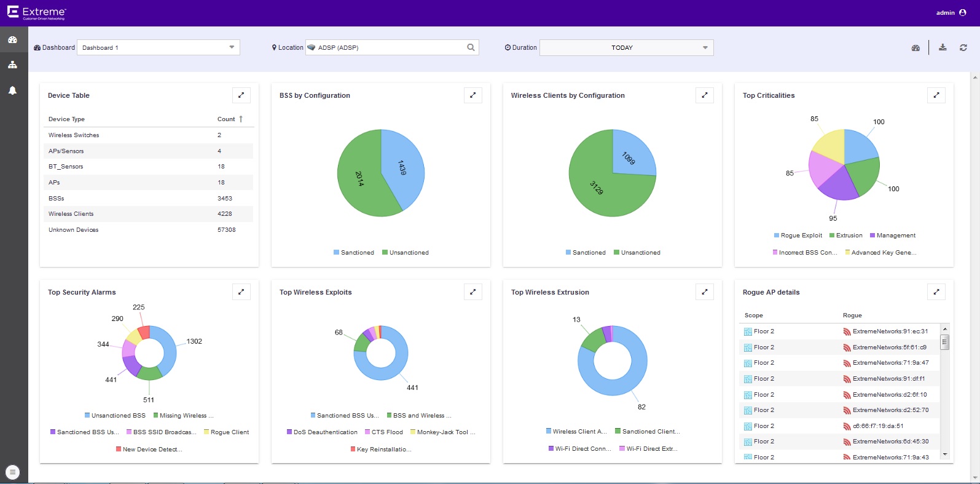The width and height of the screenshot is (980, 484).
Task: Click the Device Type column header
Action: click(x=66, y=119)
